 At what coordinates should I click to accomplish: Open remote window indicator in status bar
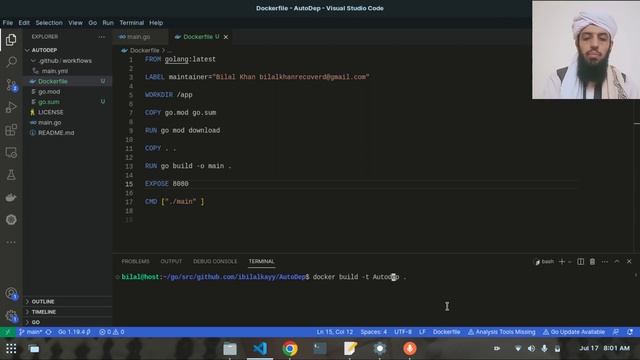pyautogui.click(x=7, y=332)
